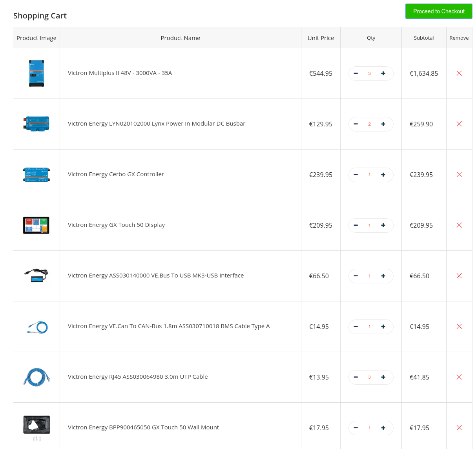Remove MK3-USB Interface from cart
The height and width of the screenshot is (449, 476).
click(459, 276)
